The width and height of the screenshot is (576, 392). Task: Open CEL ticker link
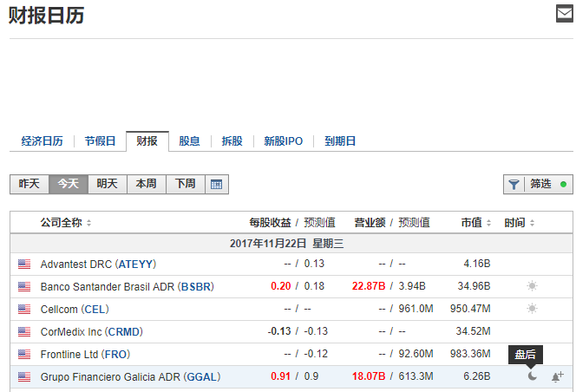[x=95, y=310]
